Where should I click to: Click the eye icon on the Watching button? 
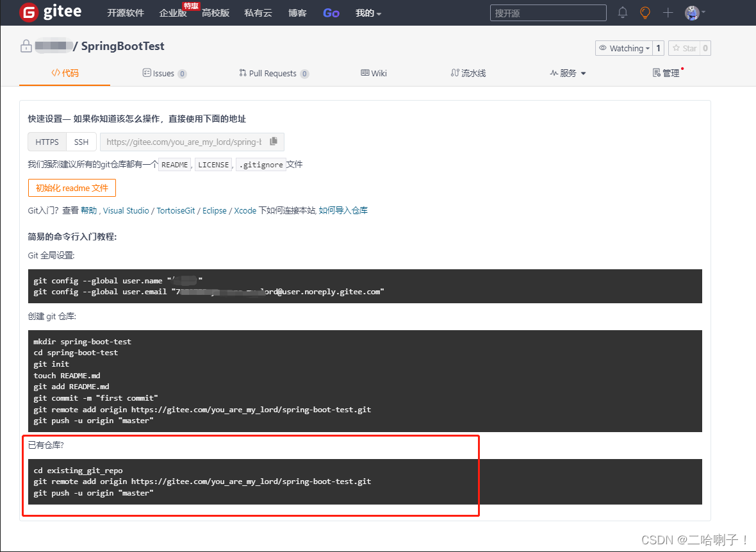click(603, 48)
